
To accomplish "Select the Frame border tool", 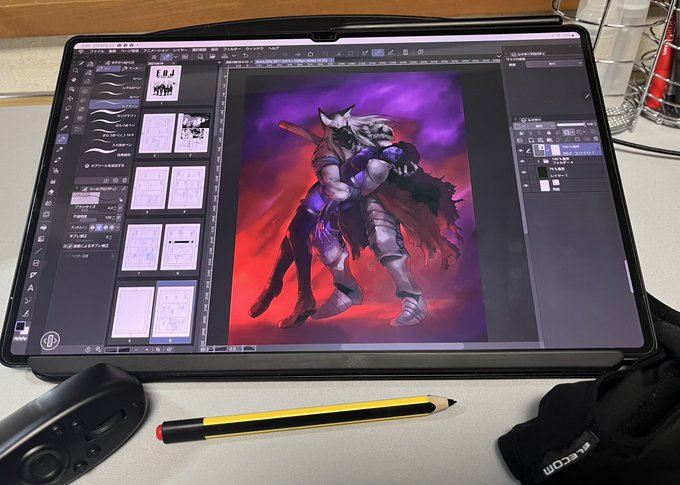I will (x=36, y=263).
